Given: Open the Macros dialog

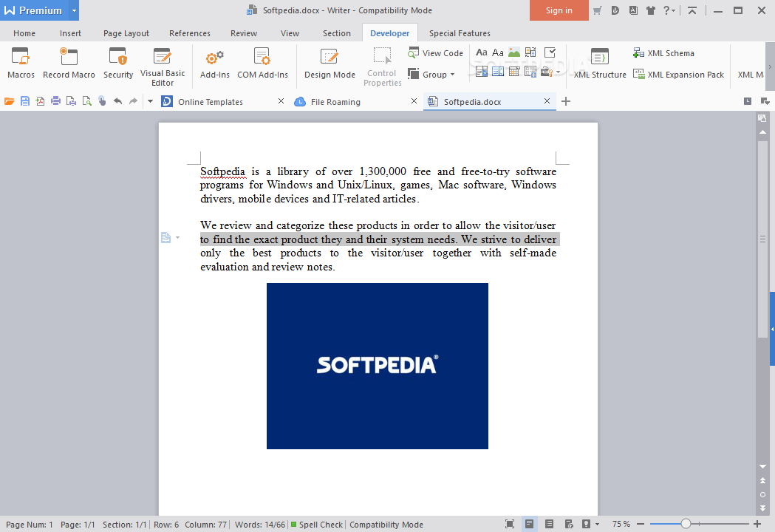Looking at the screenshot, I should pyautogui.click(x=21, y=64).
